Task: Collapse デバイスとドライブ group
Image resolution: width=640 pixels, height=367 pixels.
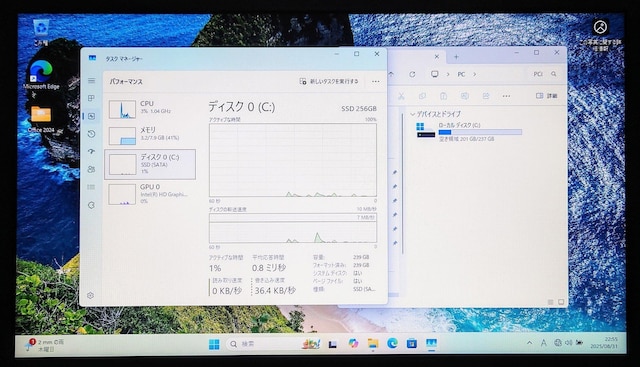Action: 413,114
